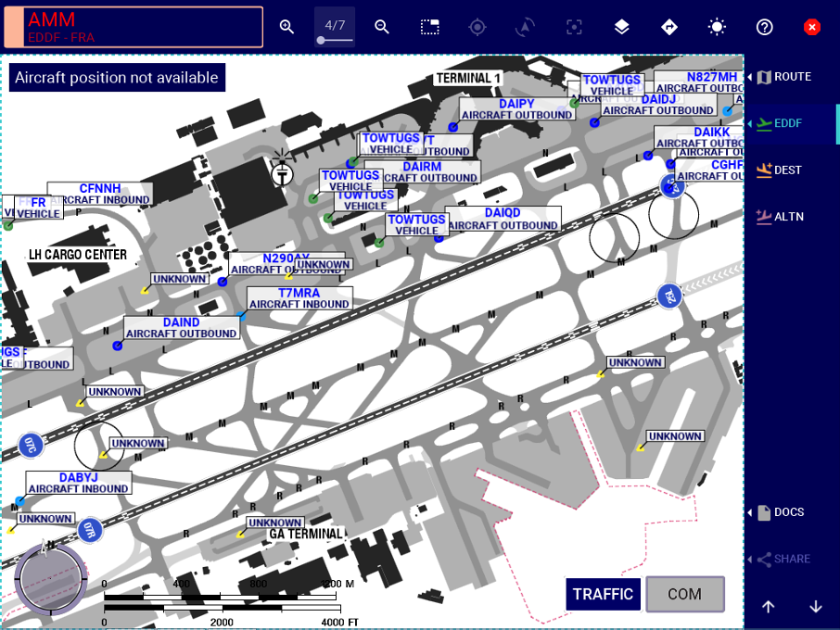Click the sidebar scroll up arrow
Image resolution: width=840 pixels, height=630 pixels.
769,607
